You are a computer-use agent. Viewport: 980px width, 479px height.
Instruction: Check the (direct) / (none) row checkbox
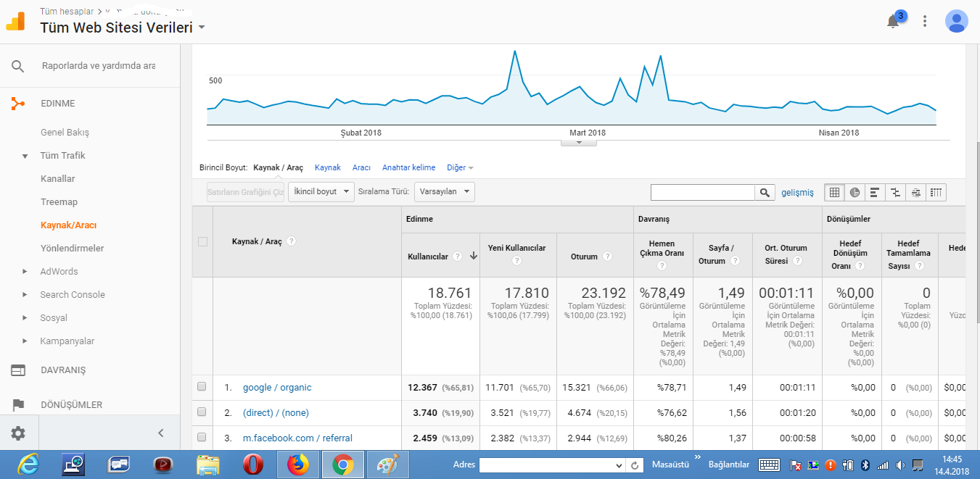pyautogui.click(x=202, y=412)
